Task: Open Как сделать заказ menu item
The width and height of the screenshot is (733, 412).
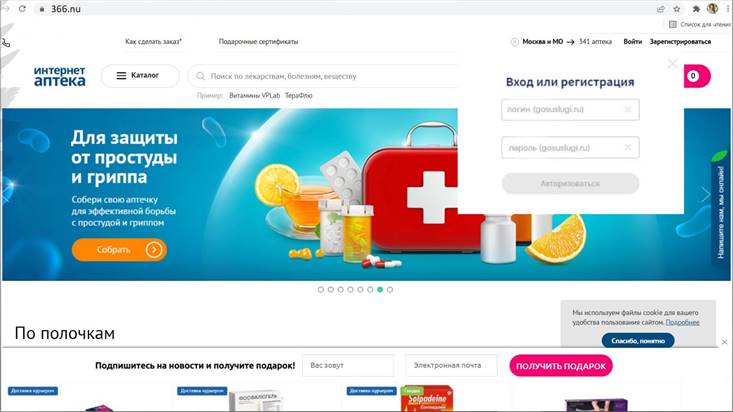Action: pyautogui.click(x=153, y=42)
